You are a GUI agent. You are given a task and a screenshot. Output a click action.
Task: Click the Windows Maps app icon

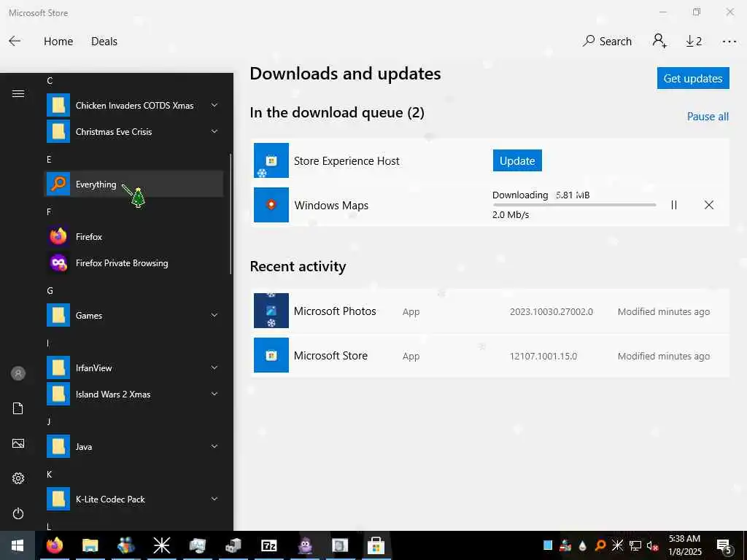tap(271, 205)
